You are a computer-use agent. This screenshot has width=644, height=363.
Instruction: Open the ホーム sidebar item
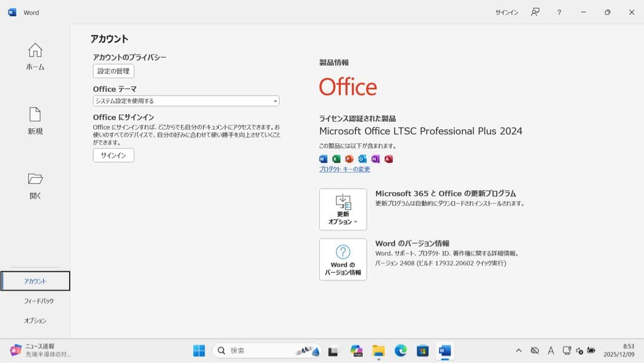click(35, 57)
